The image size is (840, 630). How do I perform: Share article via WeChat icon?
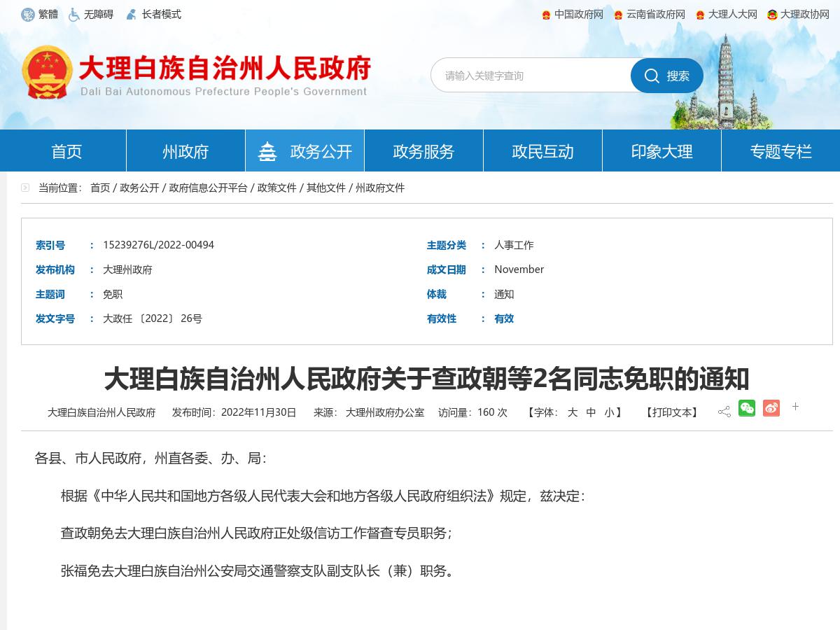(747, 407)
